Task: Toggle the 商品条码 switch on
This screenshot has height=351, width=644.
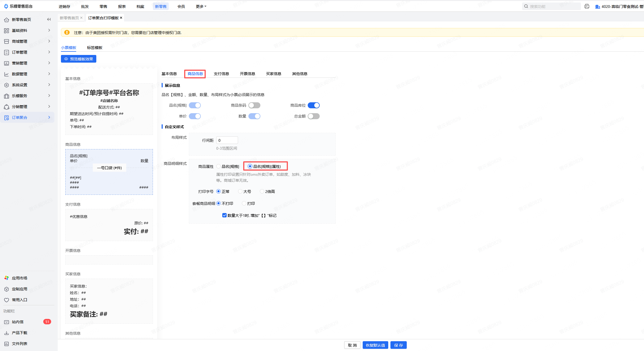Action: point(254,105)
